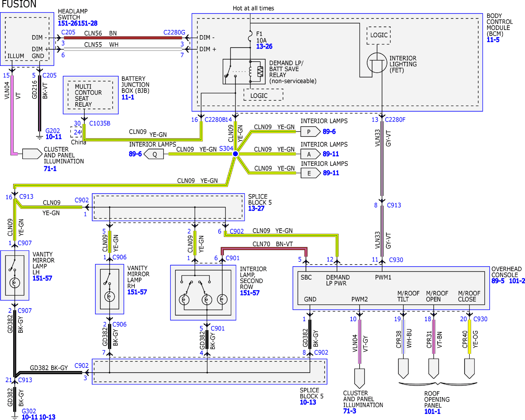Viewport: 525px width, 420px height.
Task: Click the PWM1 label in overhead console
Action: (x=383, y=277)
